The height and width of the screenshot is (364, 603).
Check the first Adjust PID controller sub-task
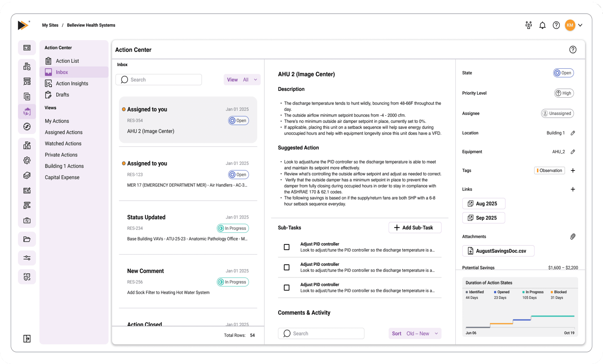point(287,247)
